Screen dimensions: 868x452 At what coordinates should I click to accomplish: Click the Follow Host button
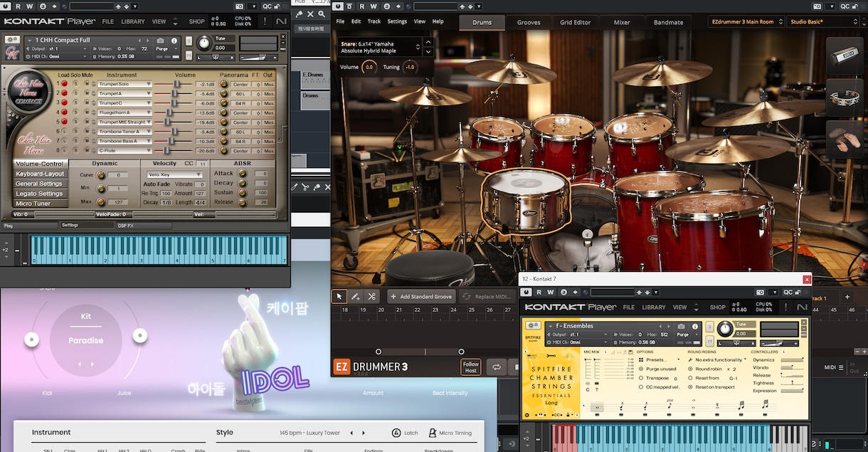[470, 367]
